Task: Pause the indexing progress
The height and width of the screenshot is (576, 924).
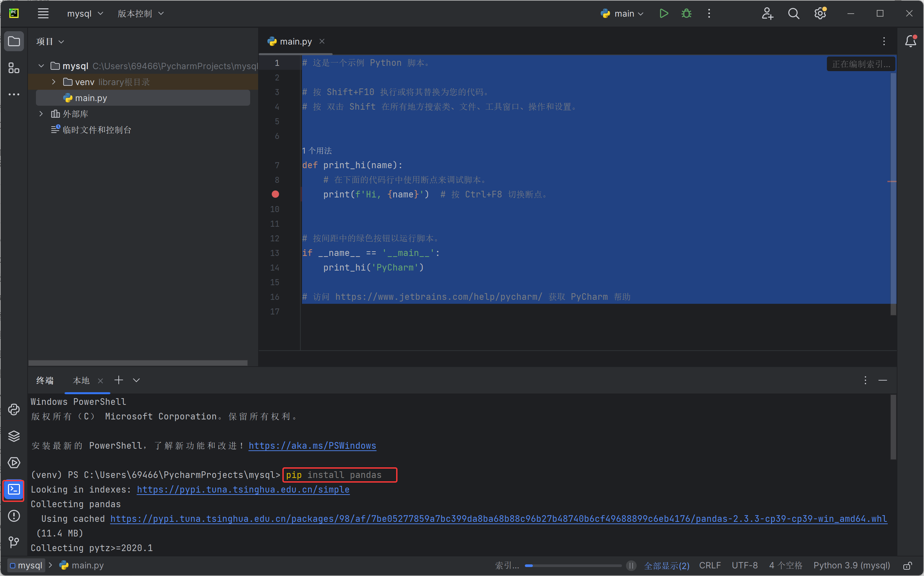Action: click(x=631, y=566)
